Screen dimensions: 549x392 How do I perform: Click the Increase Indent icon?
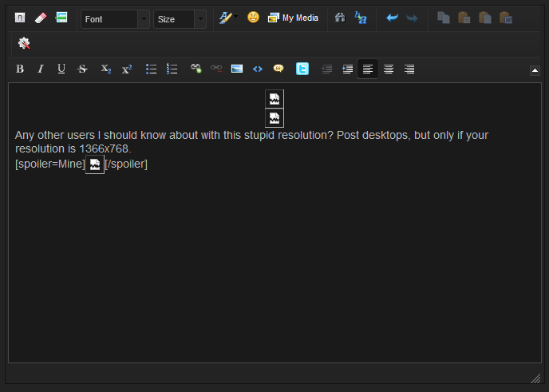point(347,69)
